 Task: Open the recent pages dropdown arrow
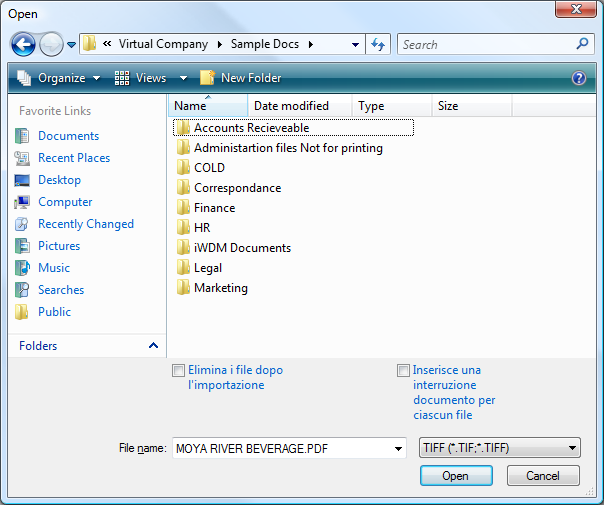71,45
